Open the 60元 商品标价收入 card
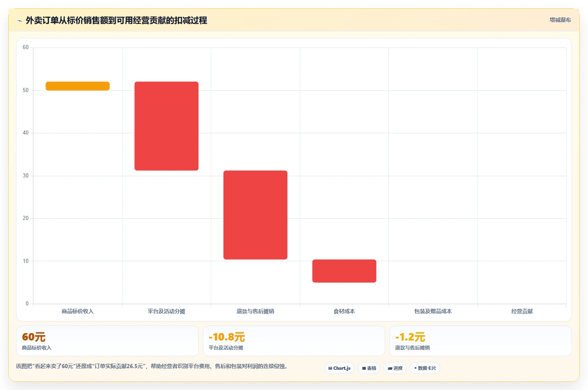Image resolution: width=588 pixels, height=390 pixels. click(x=107, y=341)
